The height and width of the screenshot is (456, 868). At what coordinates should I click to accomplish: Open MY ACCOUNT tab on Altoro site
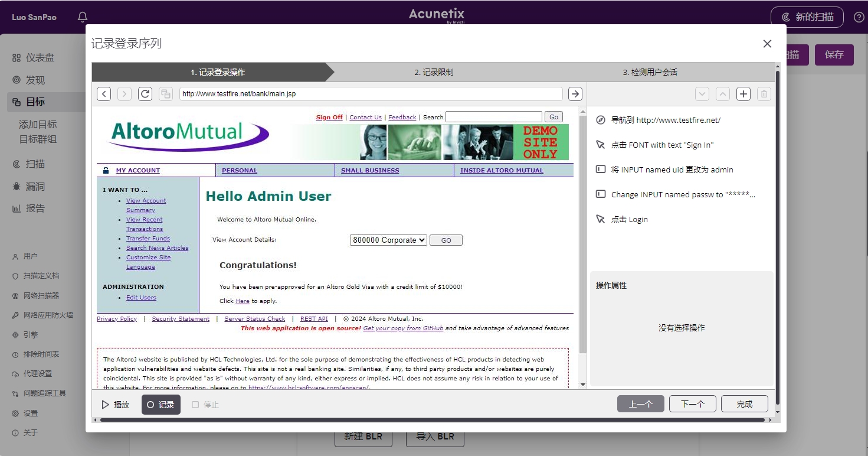pos(137,170)
